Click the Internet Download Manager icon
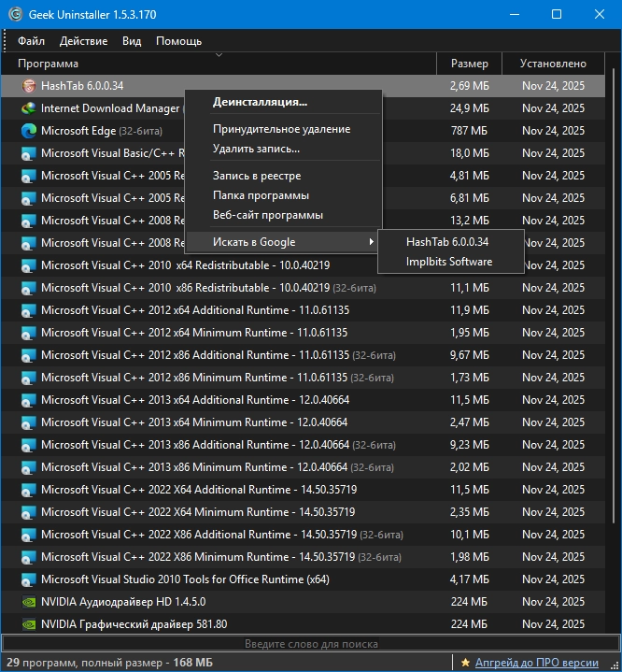Image resolution: width=622 pixels, height=672 pixels. (28, 108)
